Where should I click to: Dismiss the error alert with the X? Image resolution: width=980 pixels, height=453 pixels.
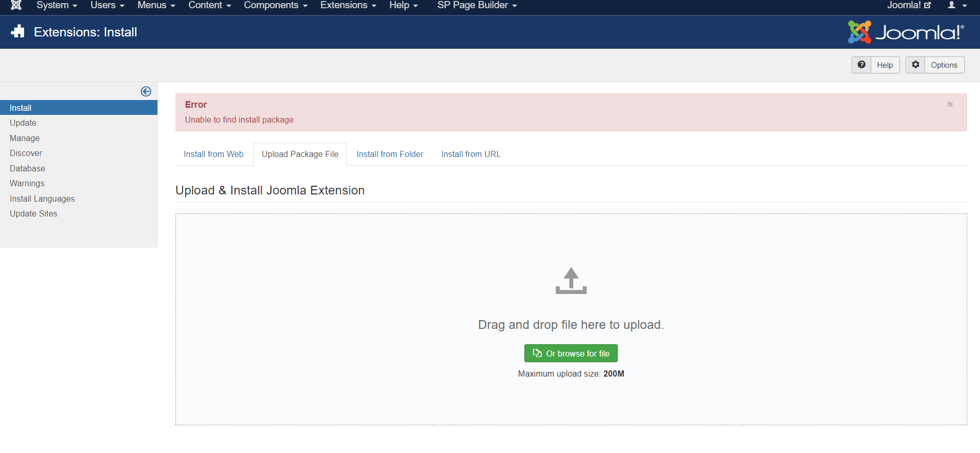950,104
